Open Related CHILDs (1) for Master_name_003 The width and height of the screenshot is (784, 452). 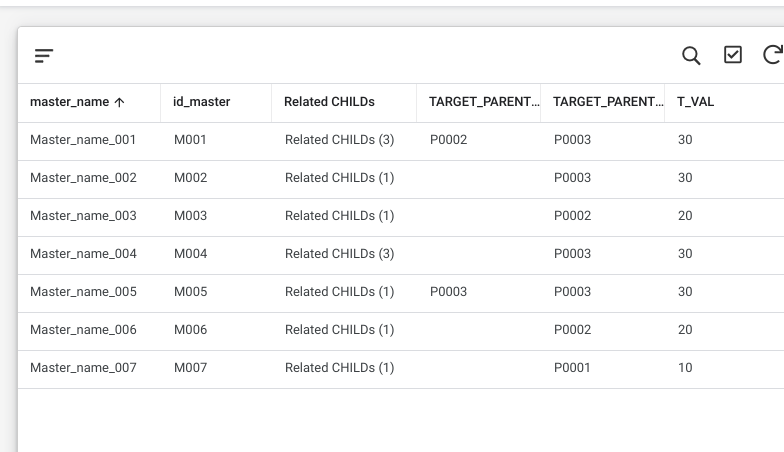click(340, 216)
